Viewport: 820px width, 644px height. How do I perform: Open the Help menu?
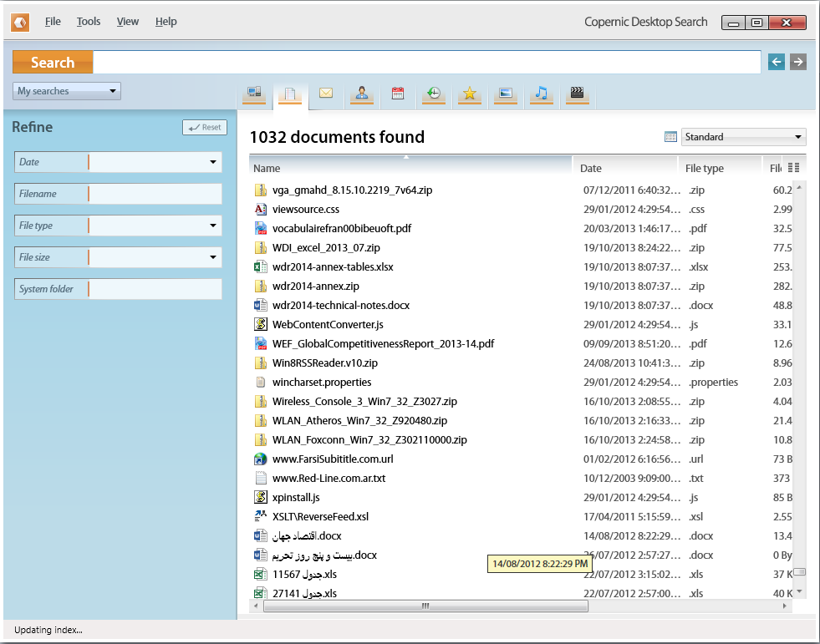(166, 22)
